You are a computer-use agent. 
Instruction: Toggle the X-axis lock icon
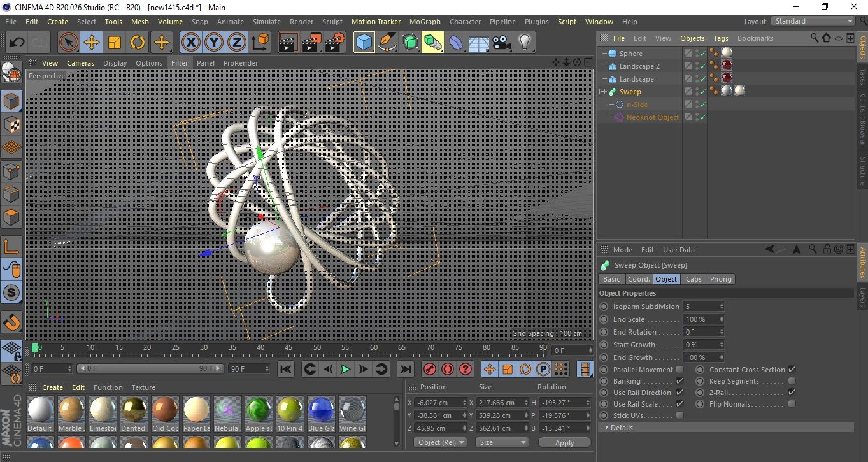pos(190,43)
